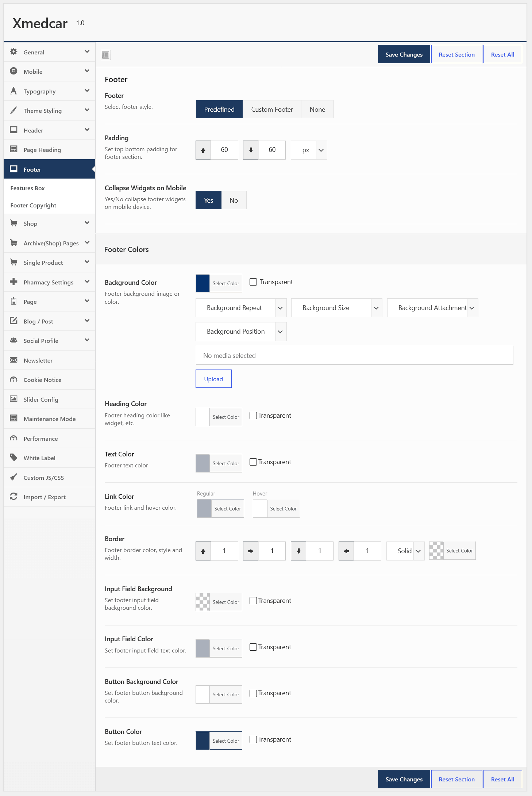
Task: Enable Transparent for Input Field Color
Action: pyautogui.click(x=253, y=647)
